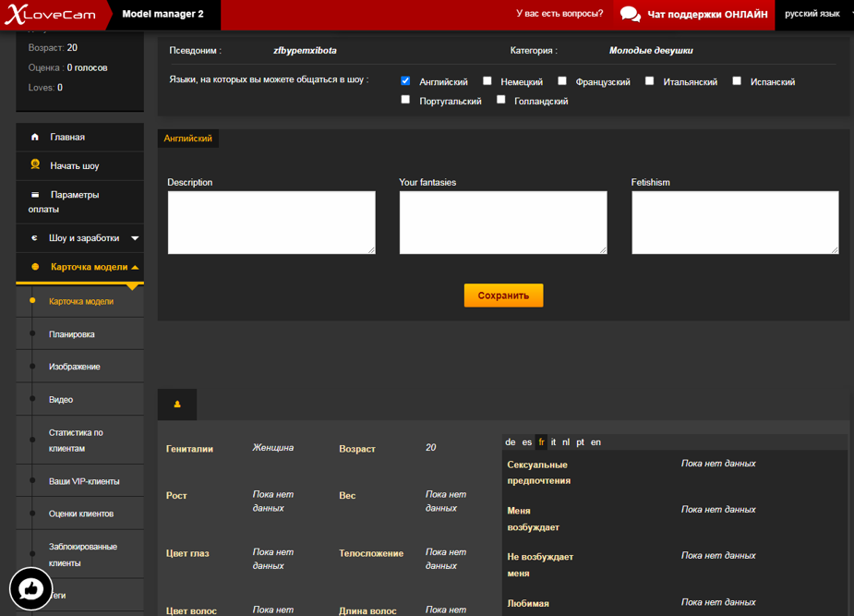Open the русский язык language dropdown

tap(815, 14)
